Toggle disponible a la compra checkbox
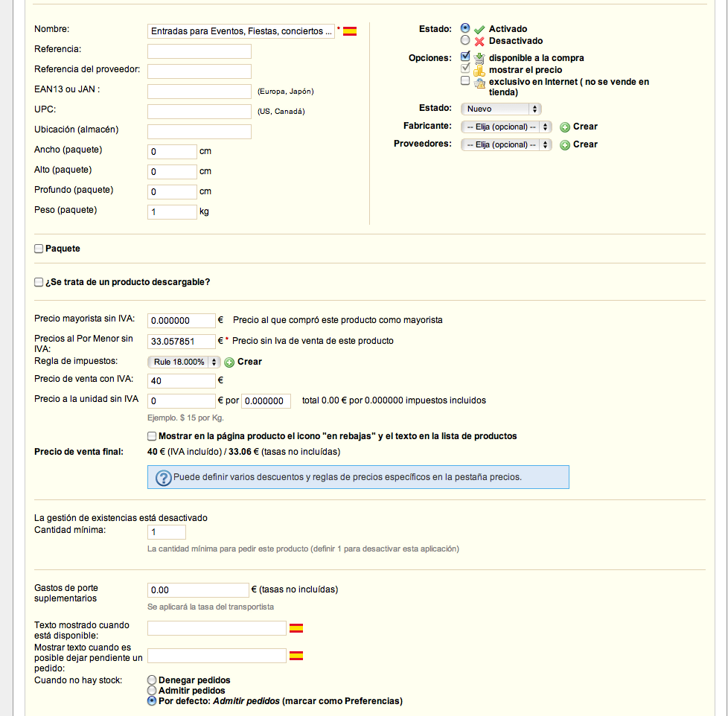Screen dimensions: 728x716 coord(465,56)
